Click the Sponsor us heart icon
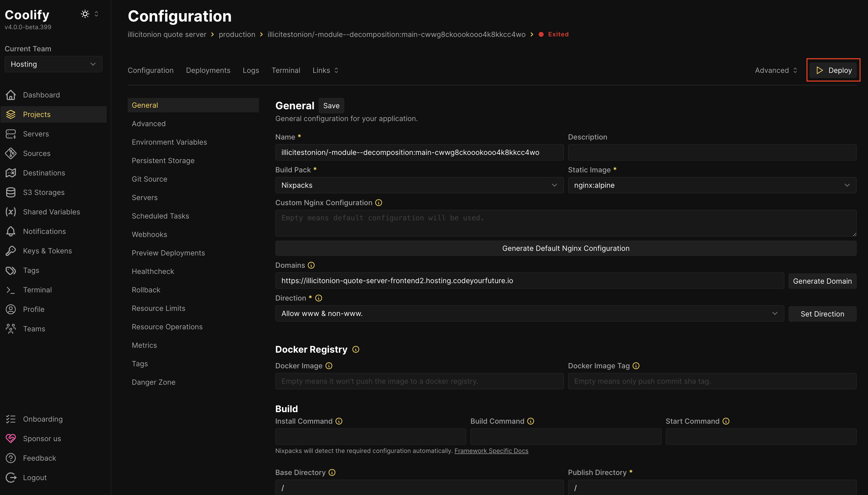This screenshot has height=495, width=868. pos(11,439)
